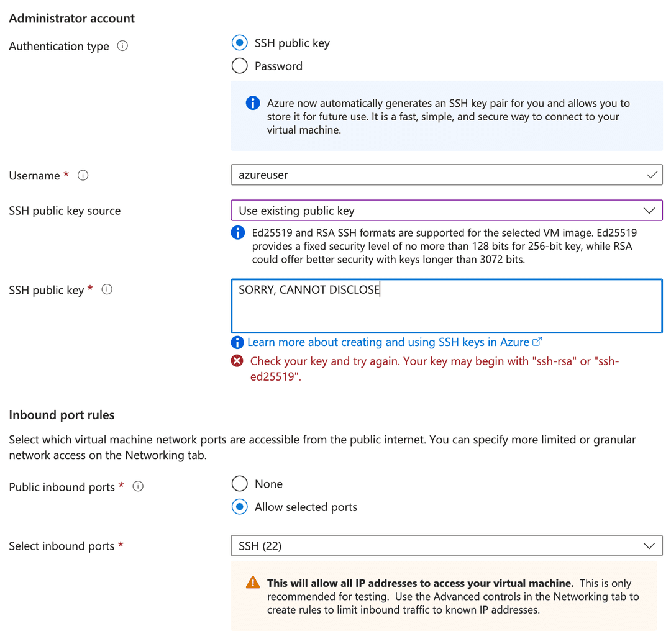Expand Select inbound ports dropdown
The image size is (671, 644).
coord(446,546)
